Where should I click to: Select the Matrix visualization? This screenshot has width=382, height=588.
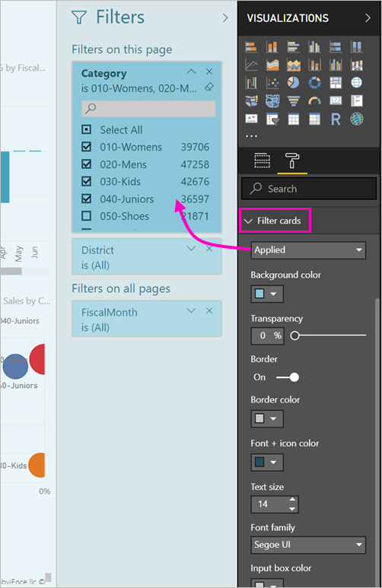click(314, 119)
